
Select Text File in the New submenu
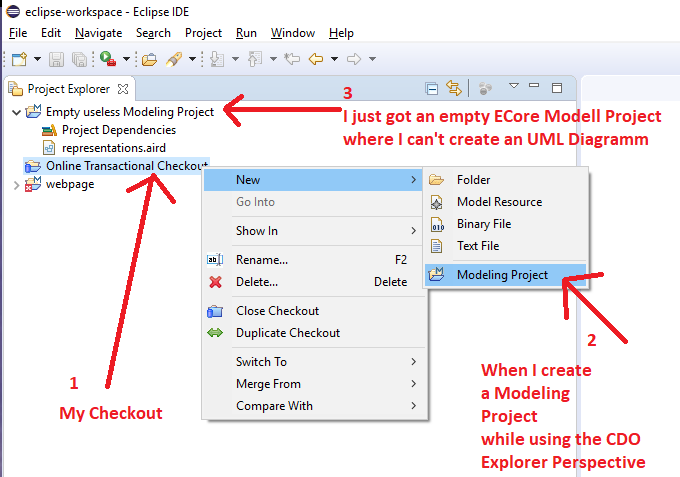pos(505,246)
